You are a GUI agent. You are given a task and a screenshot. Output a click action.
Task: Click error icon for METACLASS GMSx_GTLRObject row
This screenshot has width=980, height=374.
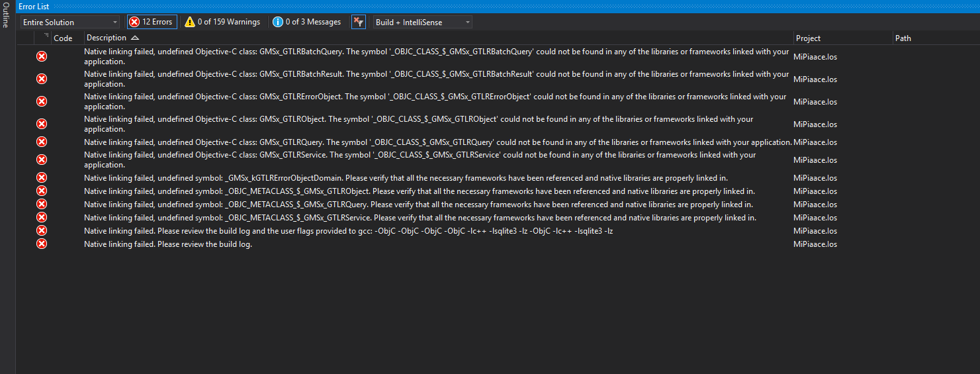(x=42, y=191)
